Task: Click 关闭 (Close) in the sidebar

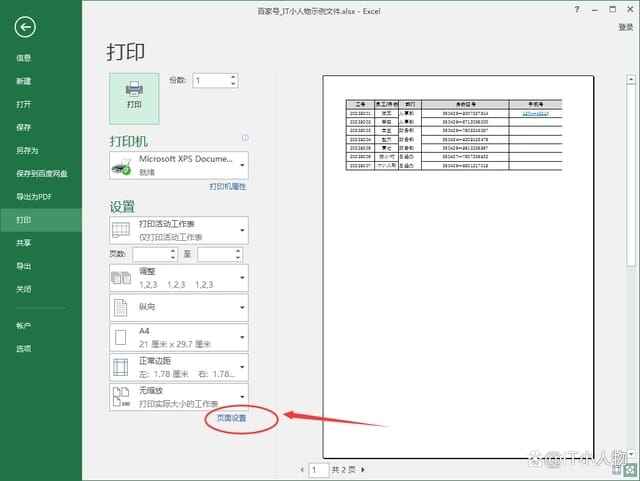Action: (24, 289)
